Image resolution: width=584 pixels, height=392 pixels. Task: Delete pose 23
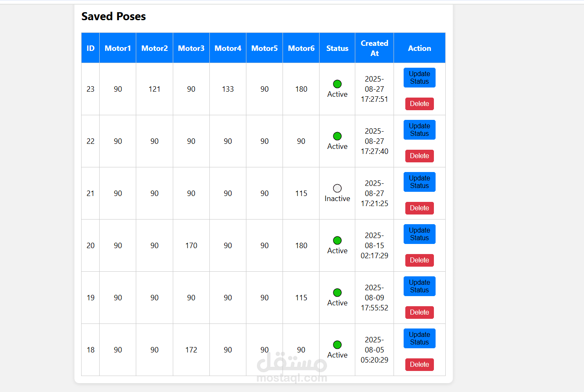419,104
